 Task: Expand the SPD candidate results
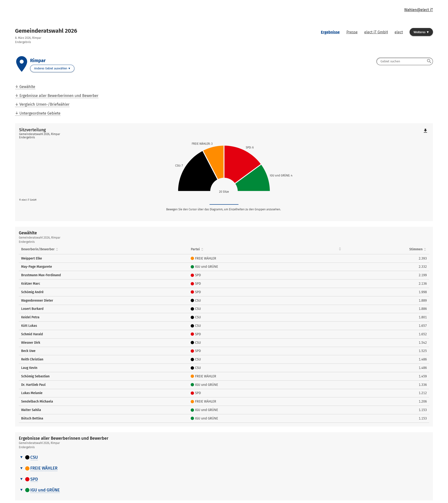[34, 479]
